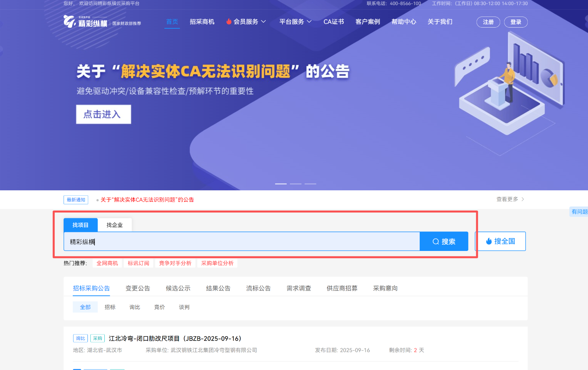This screenshot has height=370, width=588.
Task: Select the first banner carousel indicator
Action: (x=281, y=184)
